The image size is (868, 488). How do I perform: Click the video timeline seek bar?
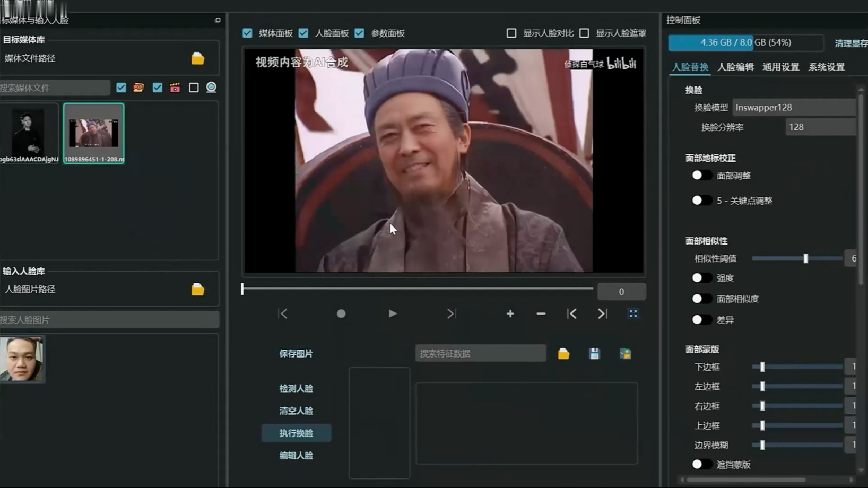418,289
